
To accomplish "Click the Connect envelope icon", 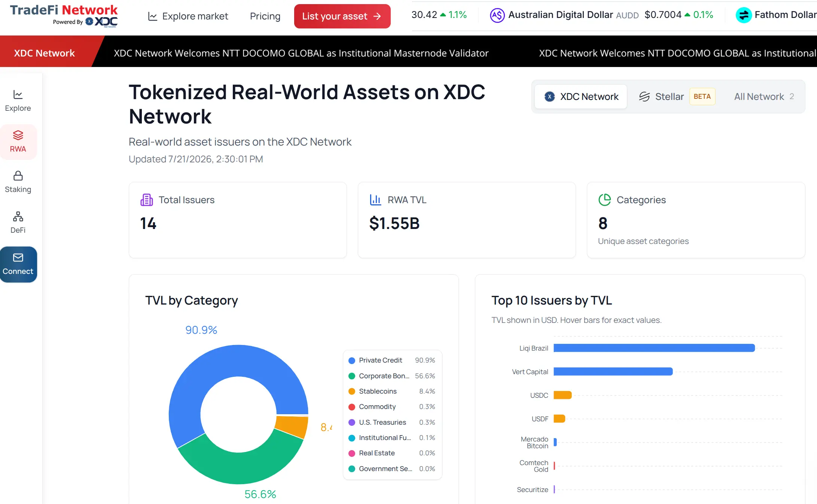I will pos(18,257).
